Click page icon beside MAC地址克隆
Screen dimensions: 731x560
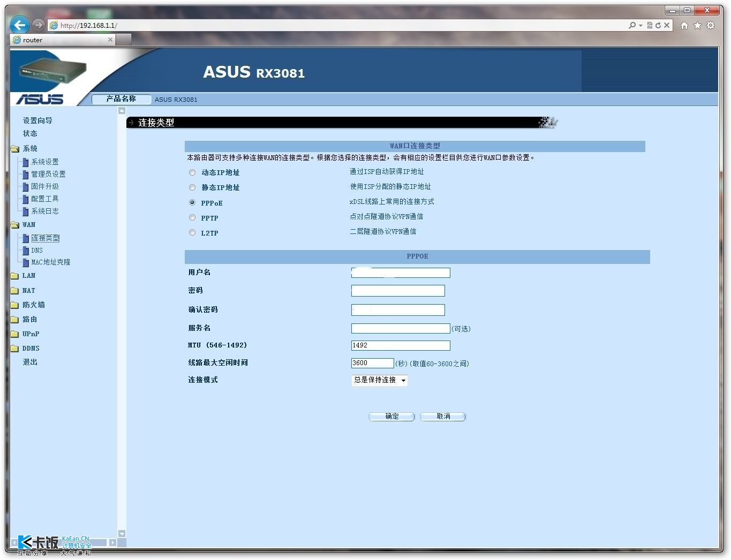click(x=25, y=262)
